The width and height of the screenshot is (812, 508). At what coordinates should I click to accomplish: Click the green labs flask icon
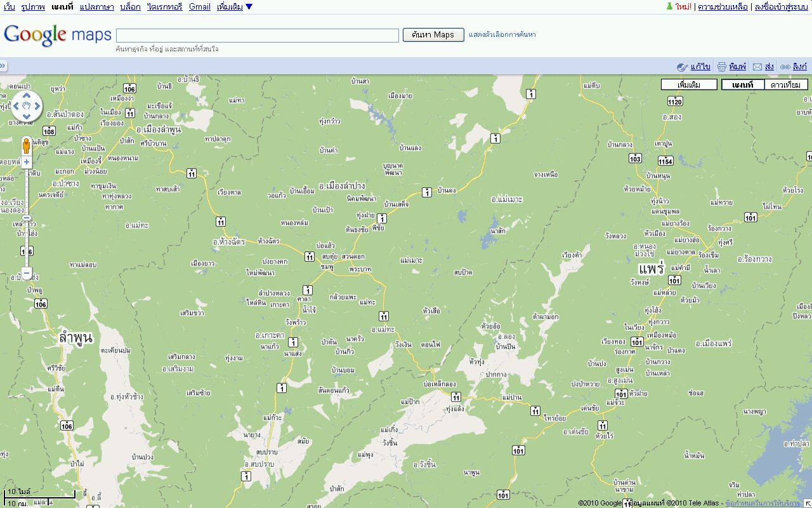click(x=669, y=6)
